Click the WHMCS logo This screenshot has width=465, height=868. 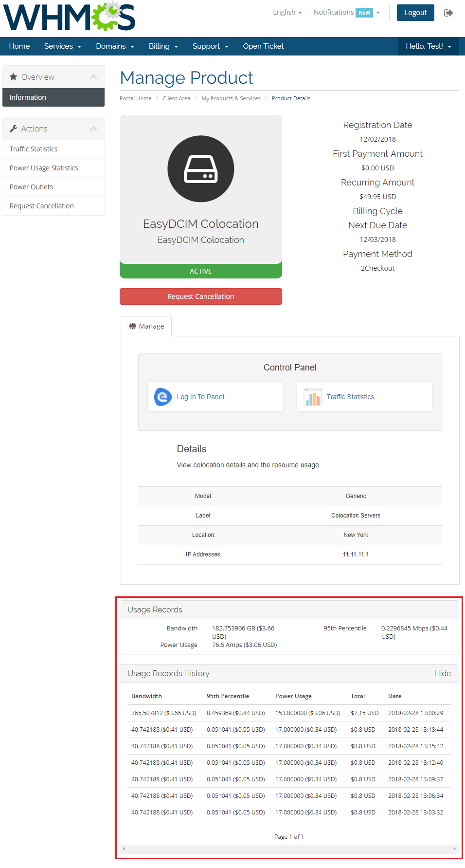(69, 17)
